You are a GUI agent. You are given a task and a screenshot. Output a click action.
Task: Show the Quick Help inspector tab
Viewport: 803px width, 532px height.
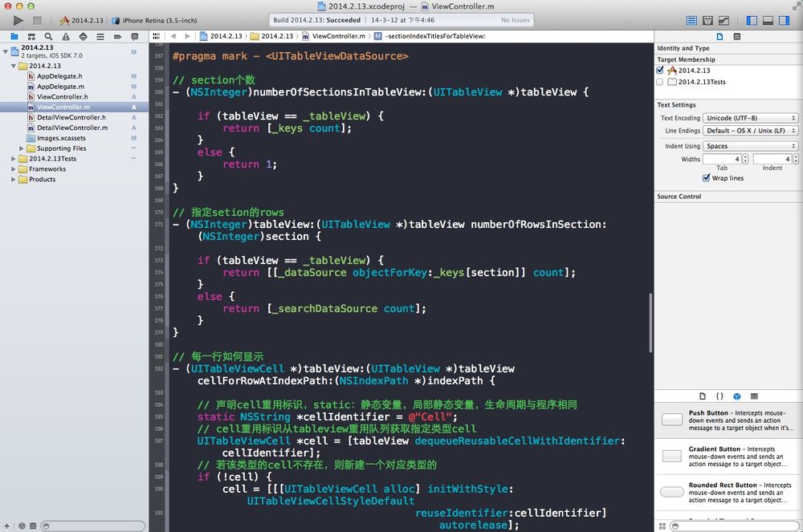click(x=737, y=36)
